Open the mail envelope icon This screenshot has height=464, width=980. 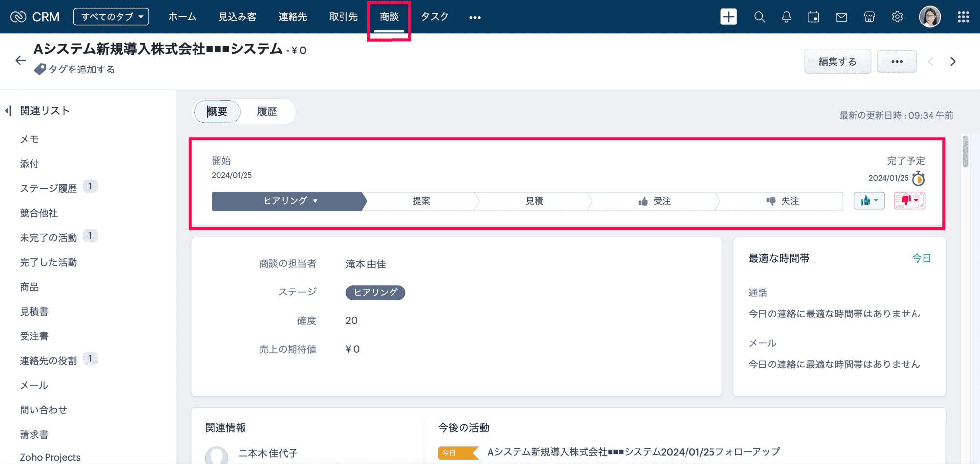pyautogui.click(x=841, y=17)
